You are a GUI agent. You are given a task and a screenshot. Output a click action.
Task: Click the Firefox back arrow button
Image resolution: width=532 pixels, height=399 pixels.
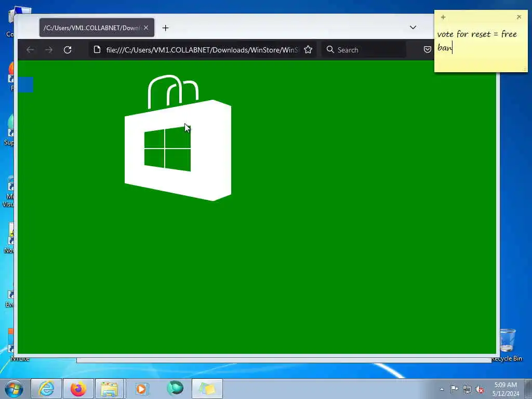30,50
